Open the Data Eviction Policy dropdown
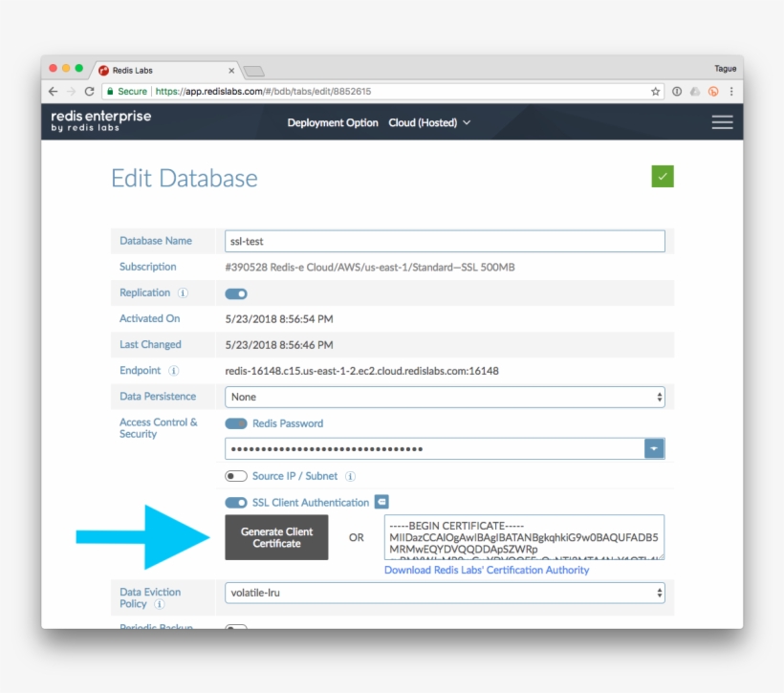The height and width of the screenshot is (693, 784). (x=445, y=593)
